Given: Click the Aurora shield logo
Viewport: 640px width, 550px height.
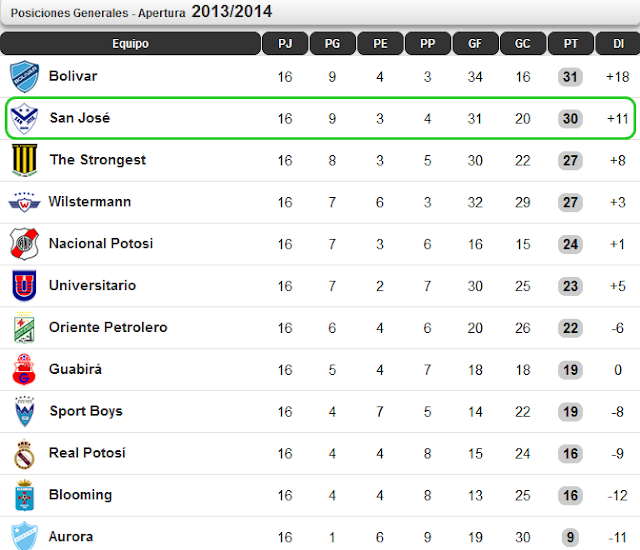Looking at the screenshot, I should coord(24,535).
